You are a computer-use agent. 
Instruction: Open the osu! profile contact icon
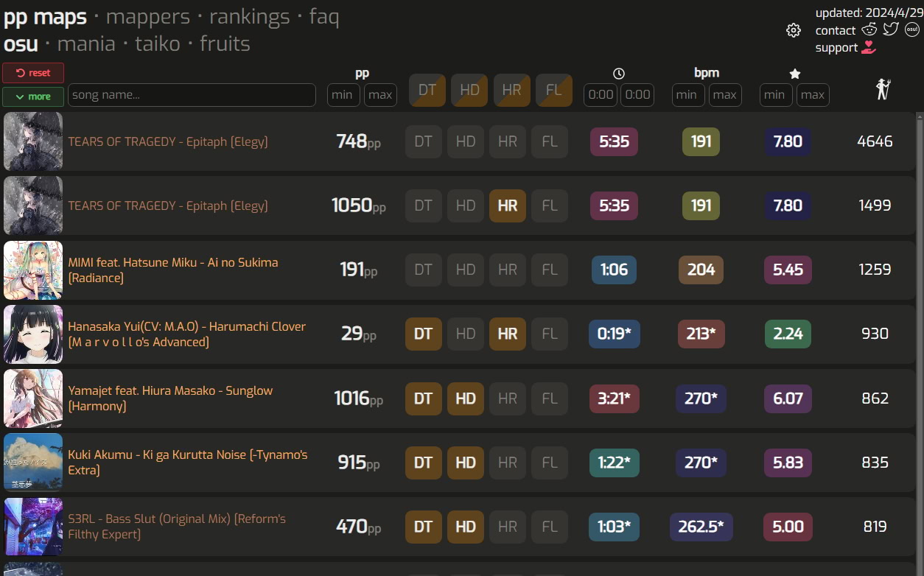(912, 29)
